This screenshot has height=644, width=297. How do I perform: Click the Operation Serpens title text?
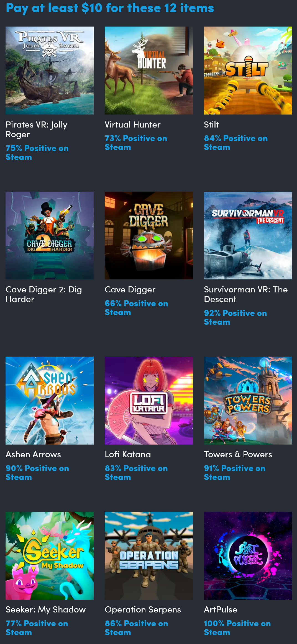point(143,610)
